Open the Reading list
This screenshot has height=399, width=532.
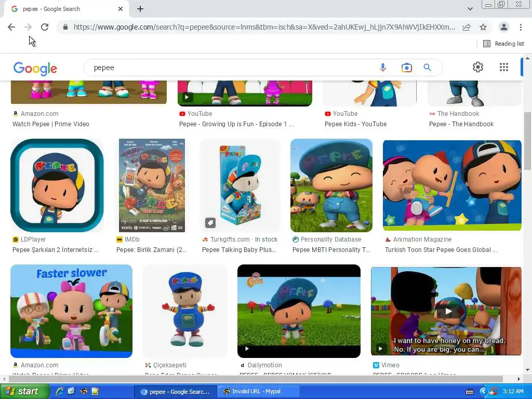coord(503,44)
